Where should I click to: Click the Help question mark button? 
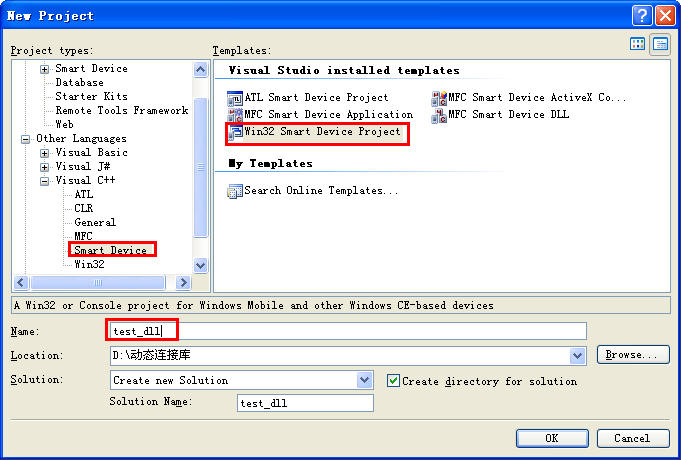pyautogui.click(x=642, y=16)
